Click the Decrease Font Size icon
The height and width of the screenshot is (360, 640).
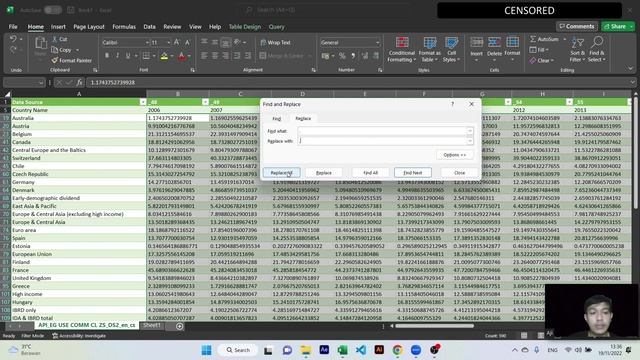pyautogui.click(x=187, y=42)
